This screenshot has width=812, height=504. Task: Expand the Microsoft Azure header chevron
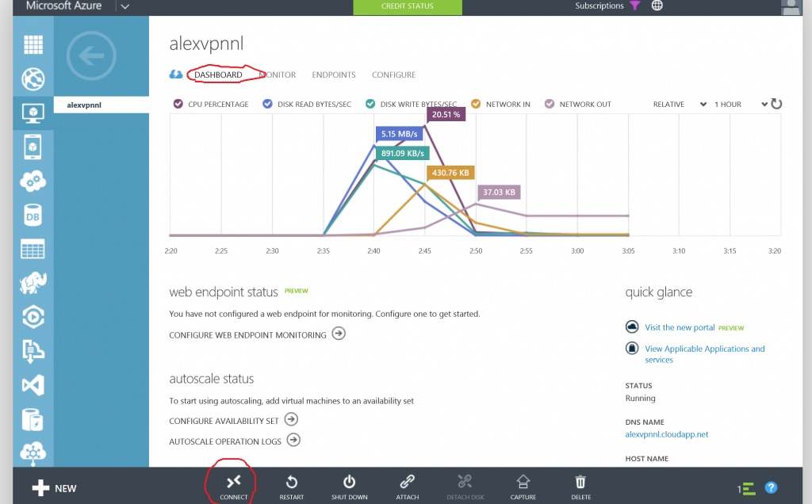pyautogui.click(x=124, y=6)
